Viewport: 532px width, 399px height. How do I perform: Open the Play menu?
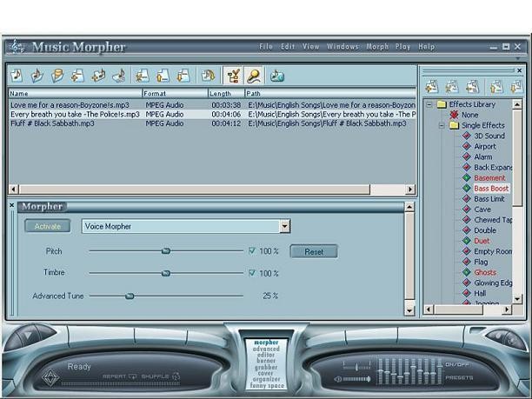click(x=402, y=47)
